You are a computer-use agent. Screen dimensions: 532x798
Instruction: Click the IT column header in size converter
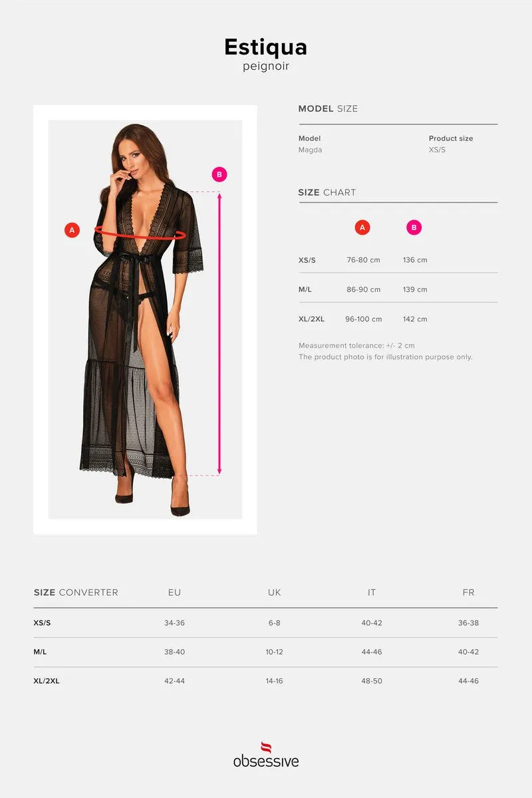pyautogui.click(x=372, y=592)
